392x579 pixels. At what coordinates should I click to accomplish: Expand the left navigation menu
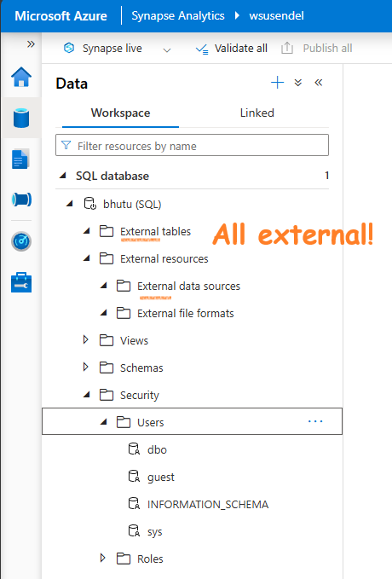[x=31, y=44]
